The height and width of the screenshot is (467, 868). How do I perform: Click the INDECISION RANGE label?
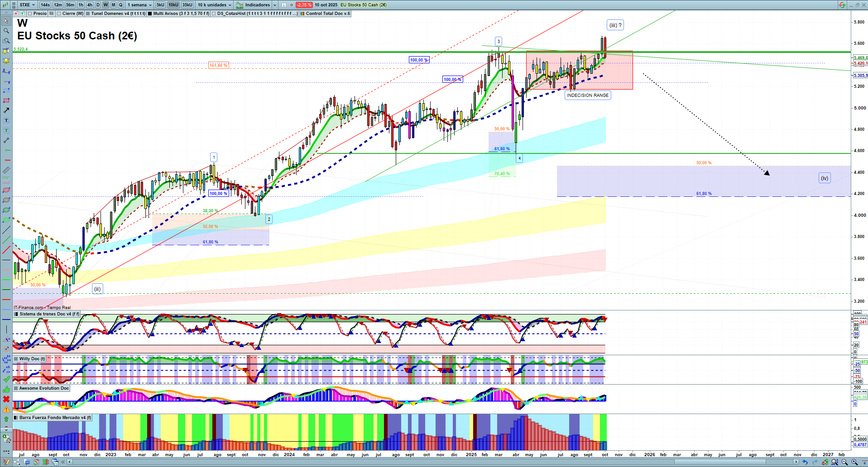coord(588,95)
